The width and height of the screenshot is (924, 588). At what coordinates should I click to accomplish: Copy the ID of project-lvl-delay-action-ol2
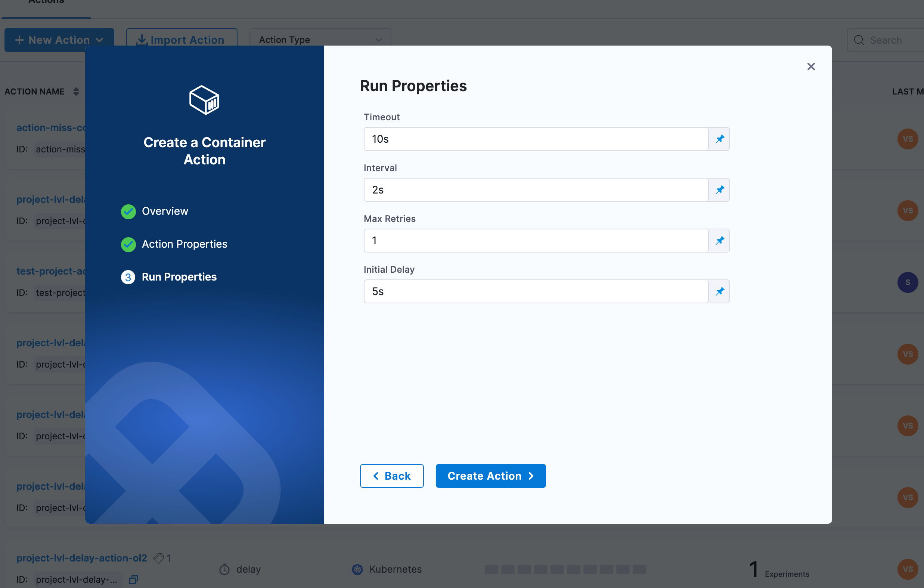(133, 579)
